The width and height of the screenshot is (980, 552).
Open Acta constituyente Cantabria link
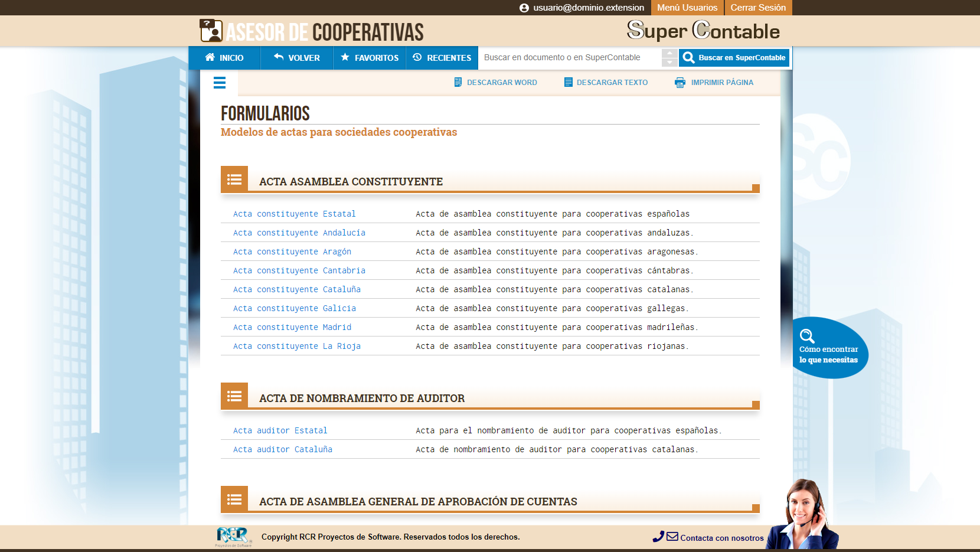point(299,270)
